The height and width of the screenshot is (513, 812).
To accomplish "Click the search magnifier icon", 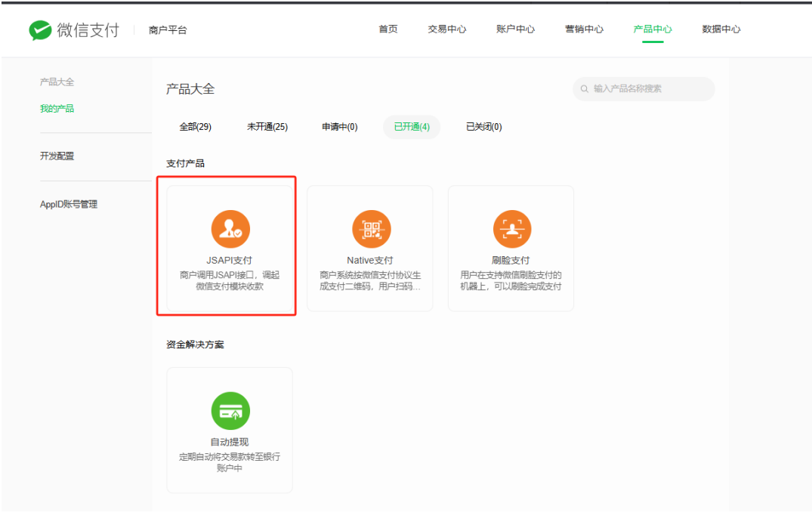I will [584, 89].
